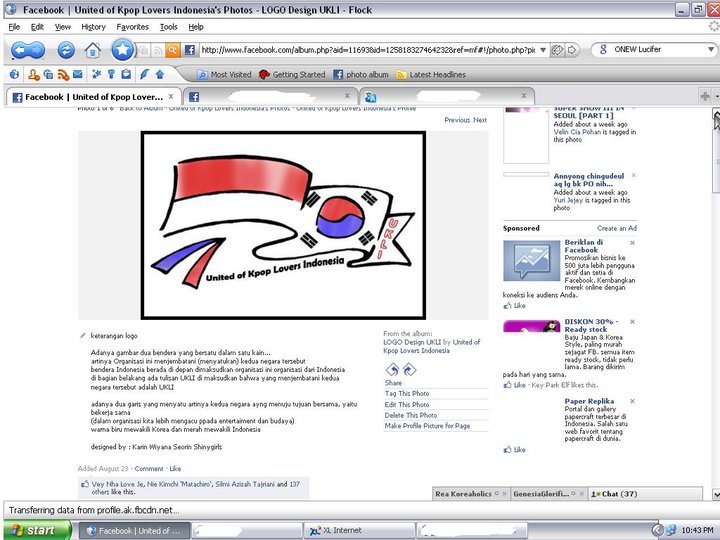Rotate photo left with the rotate icon
The image size is (720, 540).
(x=392, y=370)
